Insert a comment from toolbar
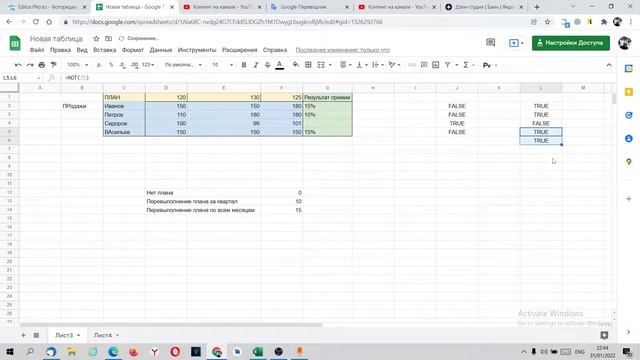Viewport: 640px width, 360px height. click(424, 65)
